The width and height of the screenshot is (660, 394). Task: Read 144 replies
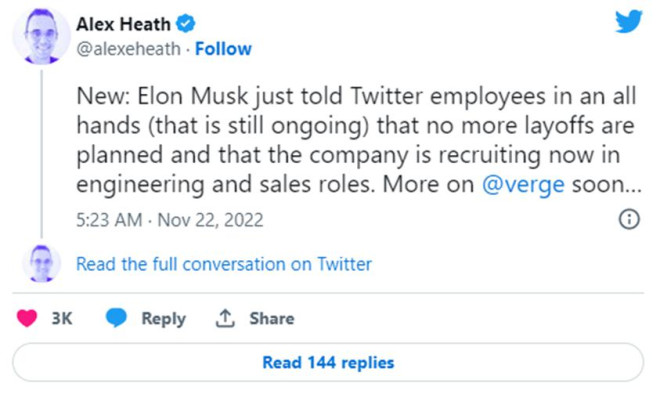(328, 362)
